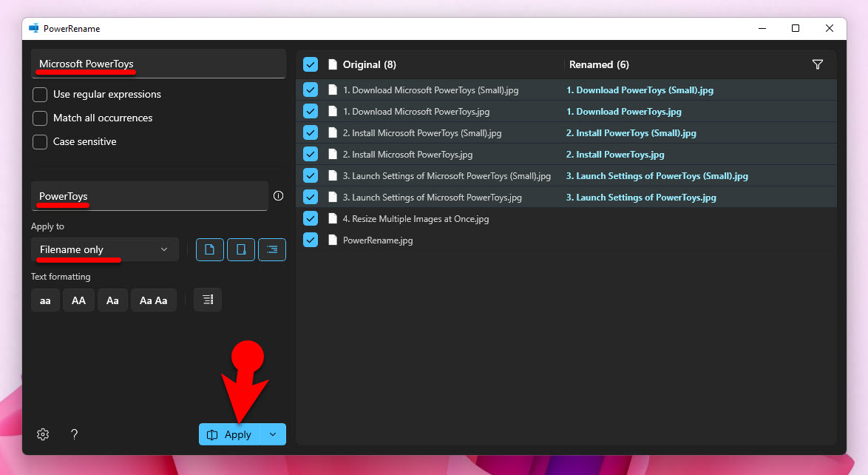Uncheck '3. Launch Settings of Microsoft PowerToys.jpg'
This screenshot has height=475, width=868.
[311, 197]
